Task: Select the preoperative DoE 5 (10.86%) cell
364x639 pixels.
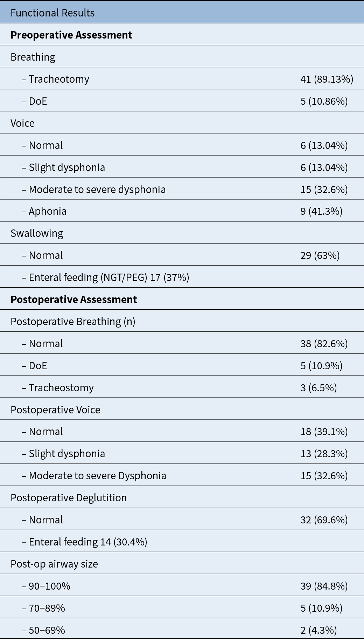Action: point(324,101)
